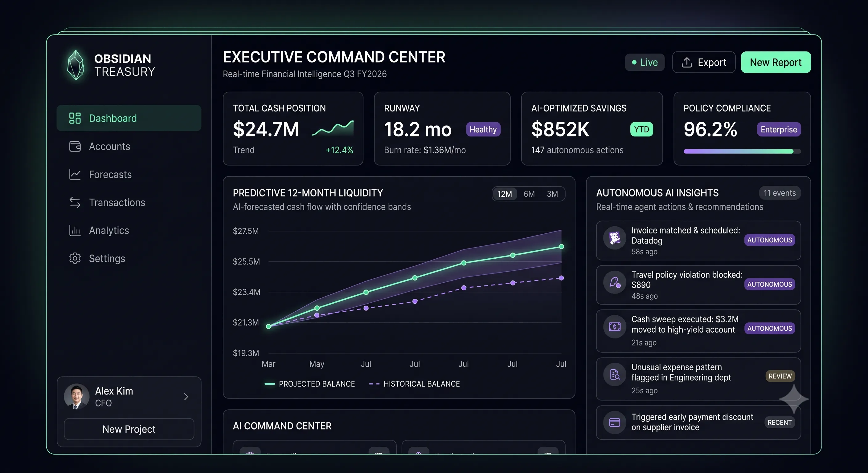Image resolution: width=868 pixels, height=473 pixels.
Task: Click "147 autonomous actions" text
Action: coord(577,150)
